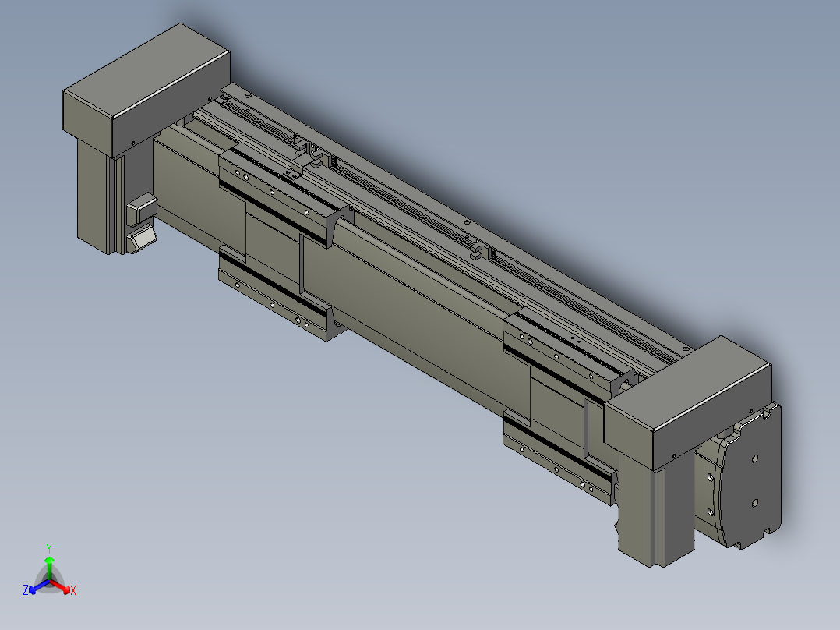
Task: Select the upper cable connector on the left column
Action: 141,208
